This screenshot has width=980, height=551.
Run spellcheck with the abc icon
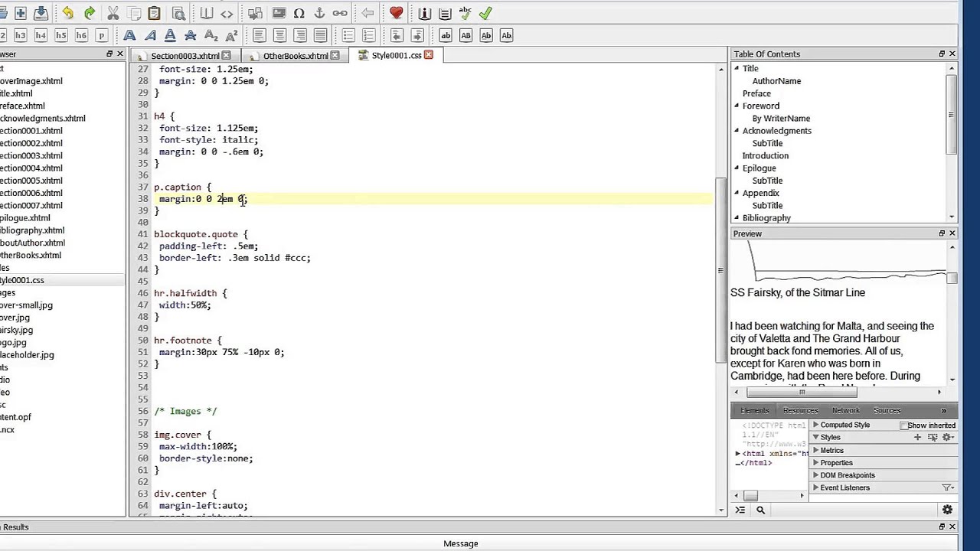(x=465, y=13)
